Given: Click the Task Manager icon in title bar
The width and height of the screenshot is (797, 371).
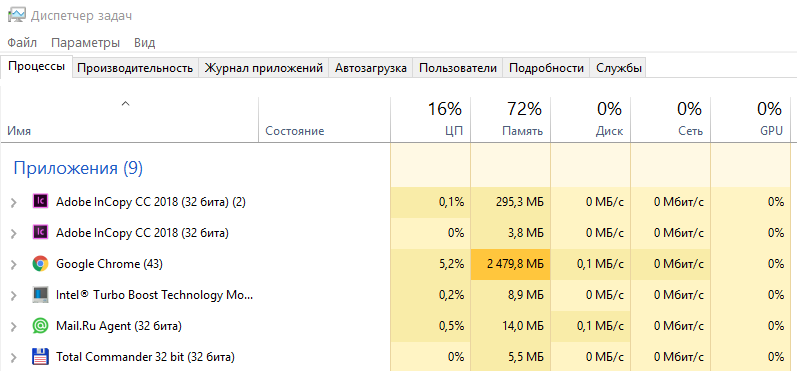Looking at the screenshot, I should pos(17,15).
